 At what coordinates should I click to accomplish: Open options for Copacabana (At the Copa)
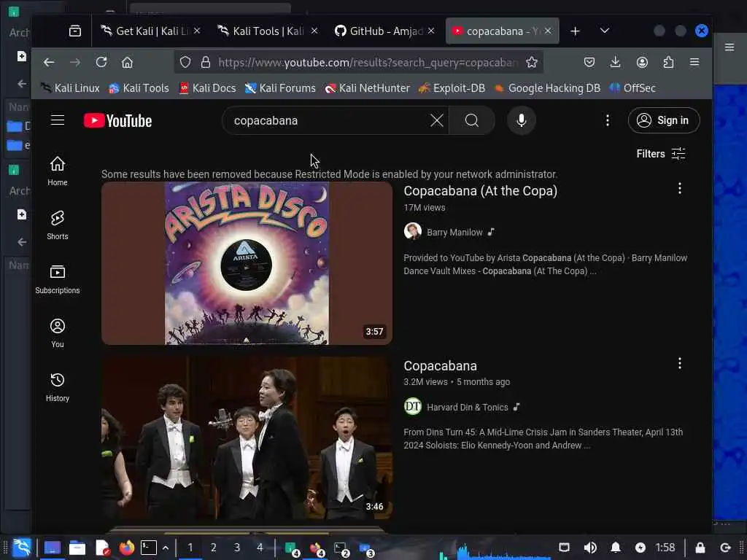679,189
